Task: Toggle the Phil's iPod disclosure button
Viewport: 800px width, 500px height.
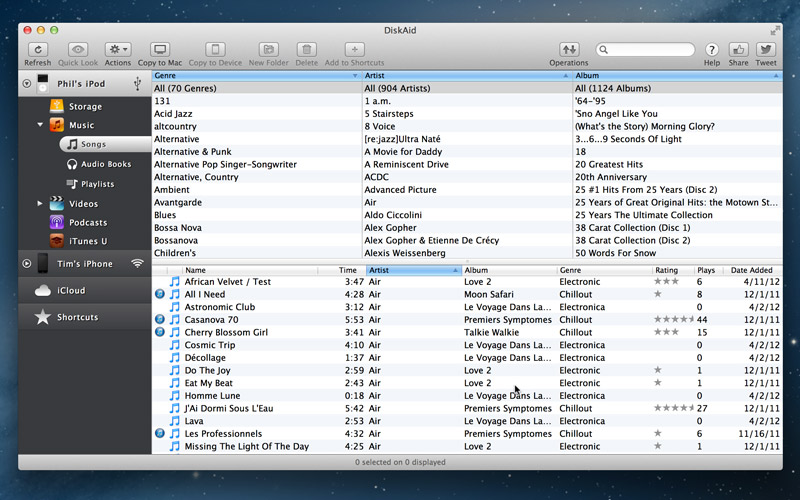Action: coord(27,84)
